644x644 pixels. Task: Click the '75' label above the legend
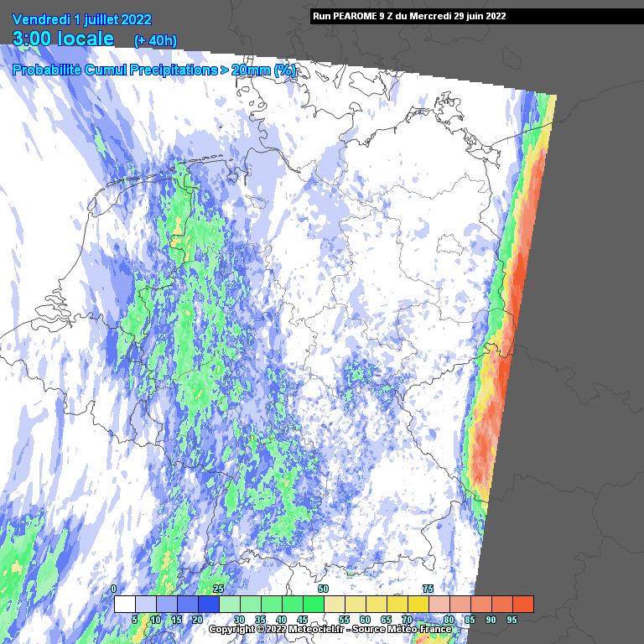[428, 589]
